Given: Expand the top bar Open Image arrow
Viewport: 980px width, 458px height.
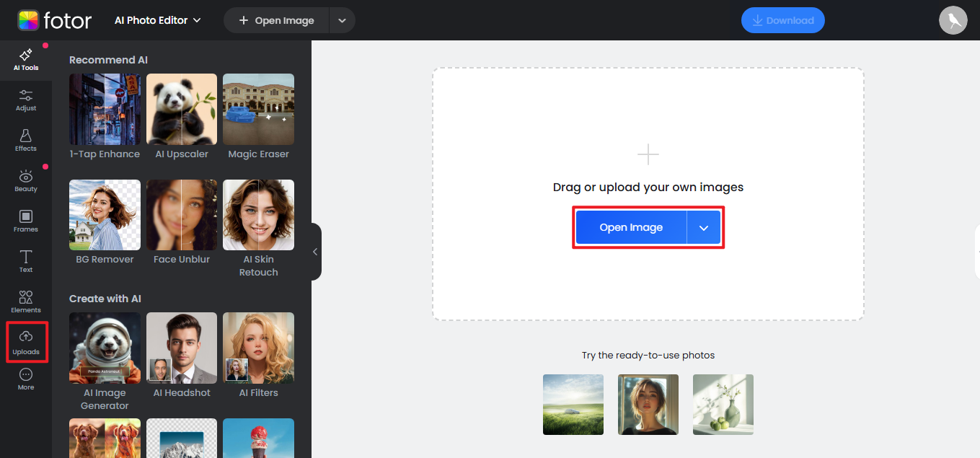Looking at the screenshot, I should tap(342, 20).
